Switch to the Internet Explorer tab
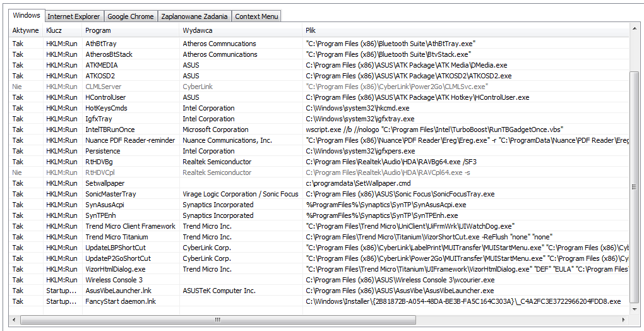Image resolution: width=644 pixels, height=331 pixels. click(73, 16)
